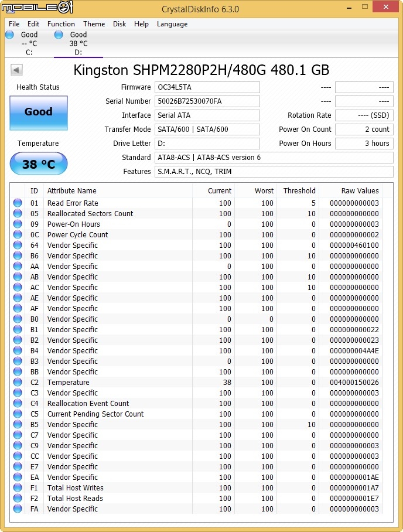
Task: Select raw value 000000460100
Action: coord(354,245)
